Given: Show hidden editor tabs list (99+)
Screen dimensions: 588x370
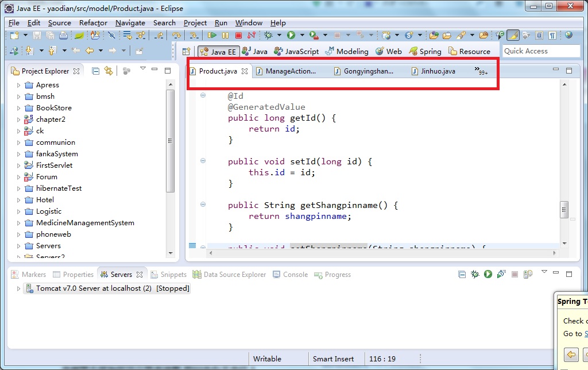Looking at the screenshot, I should coord(481,71).
